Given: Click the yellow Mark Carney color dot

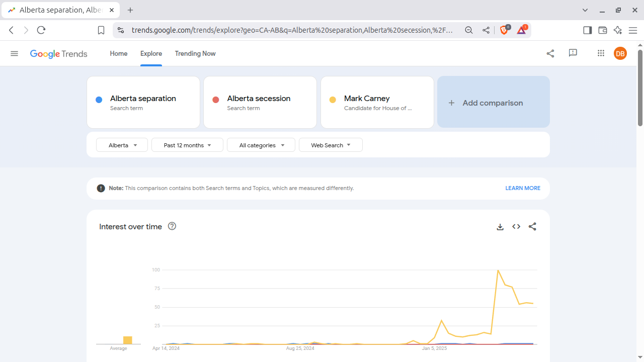Looking at the screenshot, I should (333, 100).
